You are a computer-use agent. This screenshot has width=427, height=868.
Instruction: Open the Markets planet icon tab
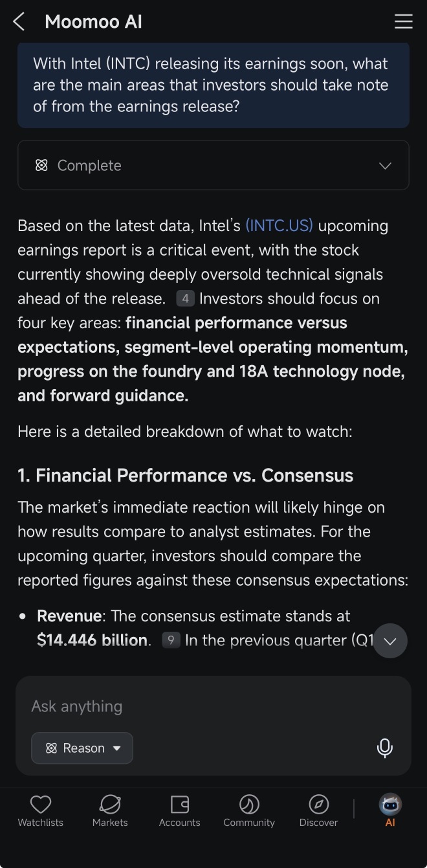coord(110,812)
